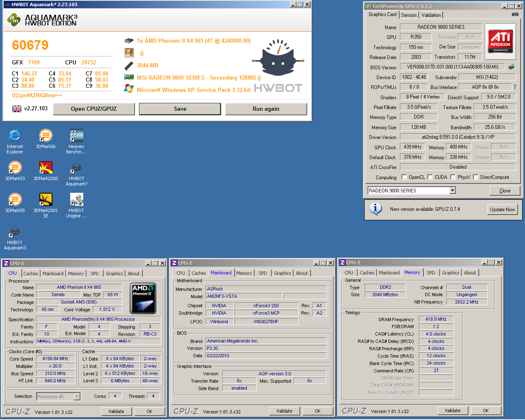Viewport: 525px width, 420px height.
Task: Click the Bus Interface question mark icon
Action: (515, 87)
